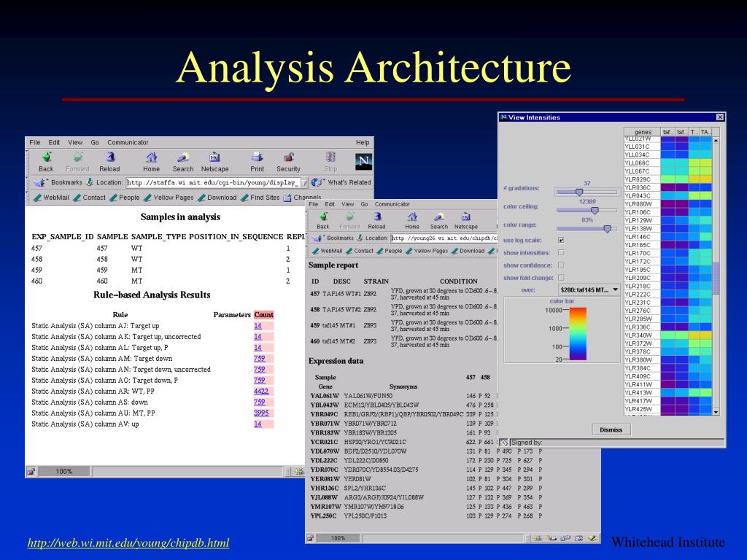Click Search in the Sample report window

click(x=438, y=221)
